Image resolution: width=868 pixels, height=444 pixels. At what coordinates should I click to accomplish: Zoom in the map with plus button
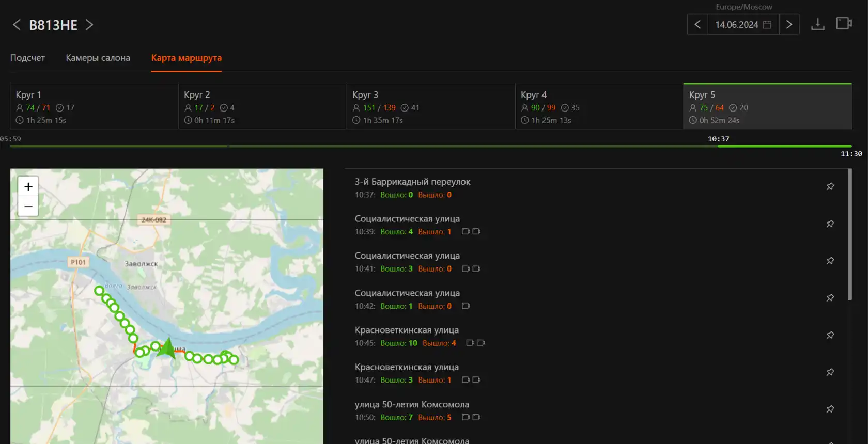click(28, 186)
